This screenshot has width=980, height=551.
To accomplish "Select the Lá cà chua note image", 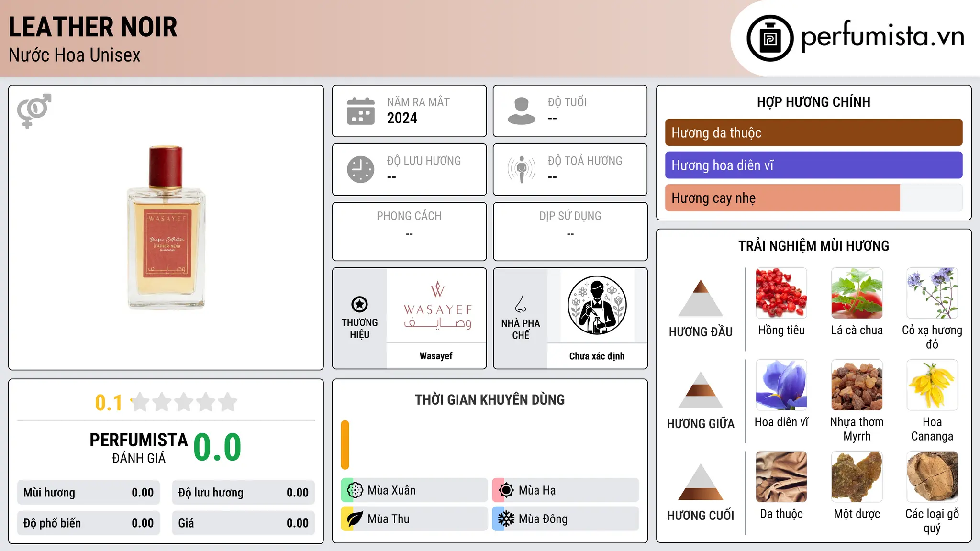I will pyautogui.click(x=857, y=293).
